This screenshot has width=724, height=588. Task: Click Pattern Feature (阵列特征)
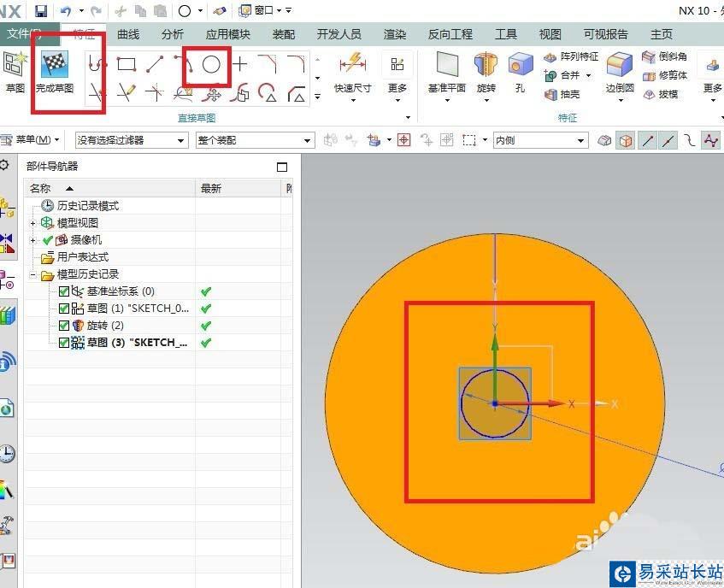(571, 56)
